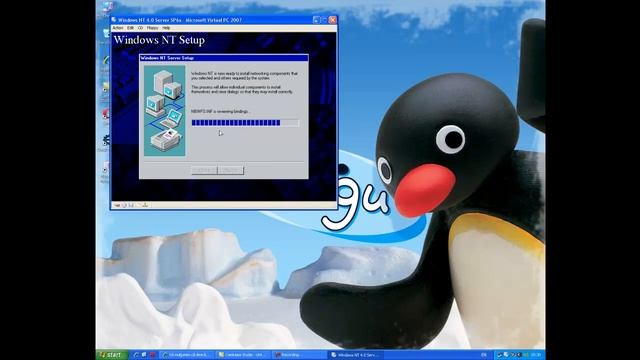640x360 pixels.
Task: Click the Windows NT Server Setup dialog title
Action: coord(167,58)
